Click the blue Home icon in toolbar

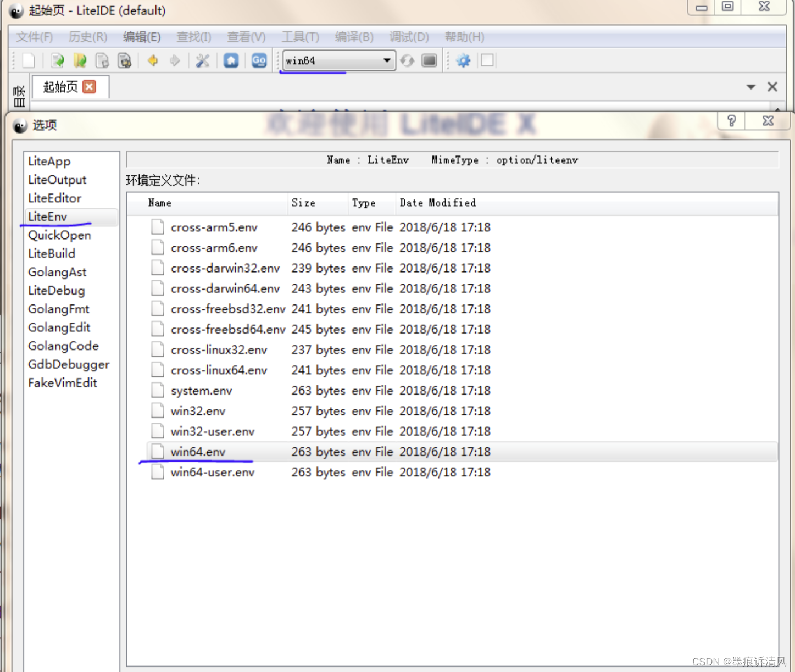(231, 60)
